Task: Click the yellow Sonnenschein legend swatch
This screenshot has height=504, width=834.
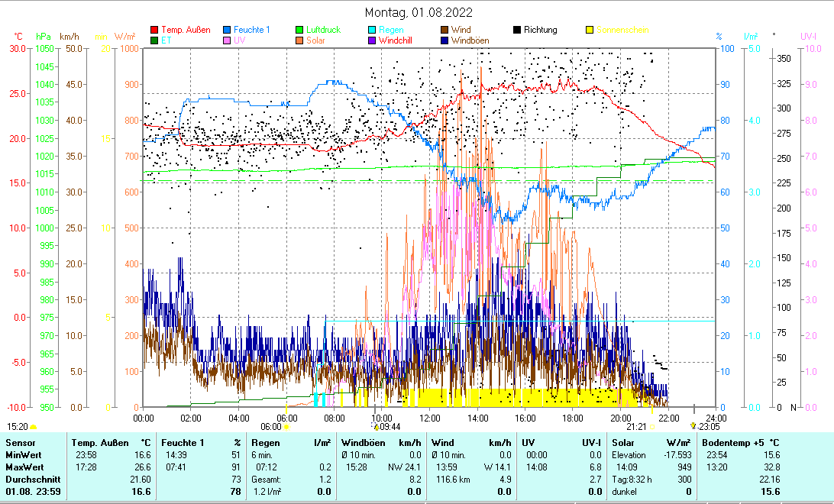Action: tap(590, 31)
